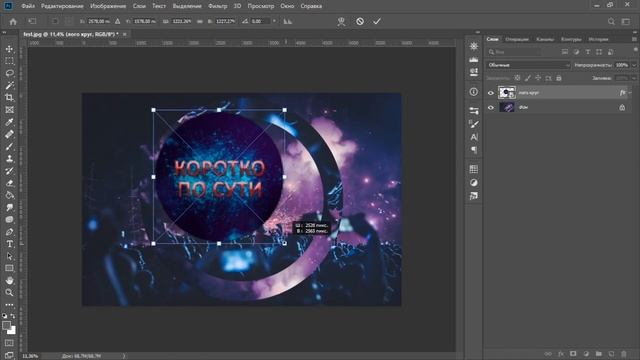Select the Crop tool

coord(9,98)
